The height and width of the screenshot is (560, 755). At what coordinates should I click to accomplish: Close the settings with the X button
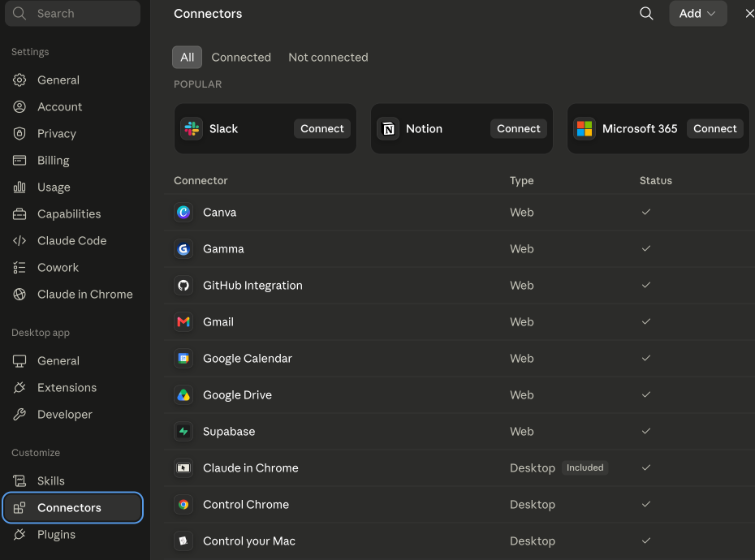749,14
